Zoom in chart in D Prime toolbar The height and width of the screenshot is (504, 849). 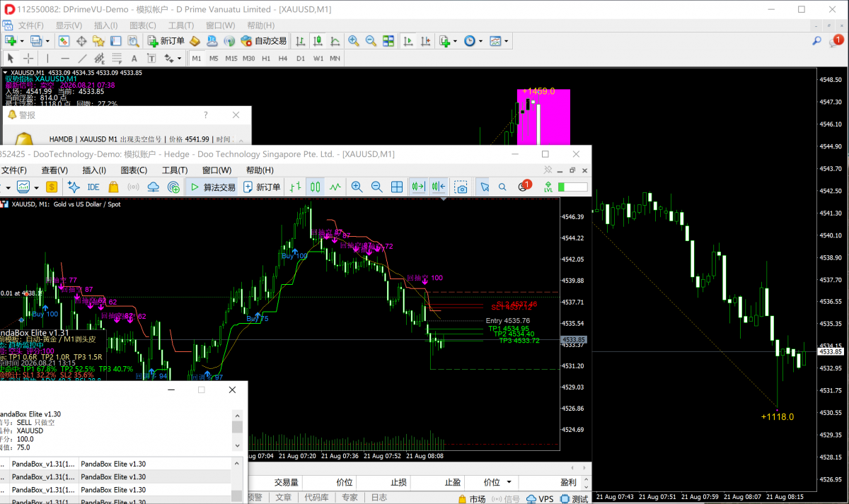coord(353,41)
